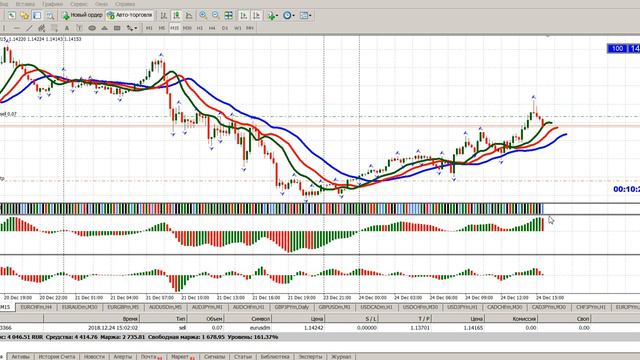Sort orders by Время column header
The height and width of the screenshot is (360, 640).
92,318
